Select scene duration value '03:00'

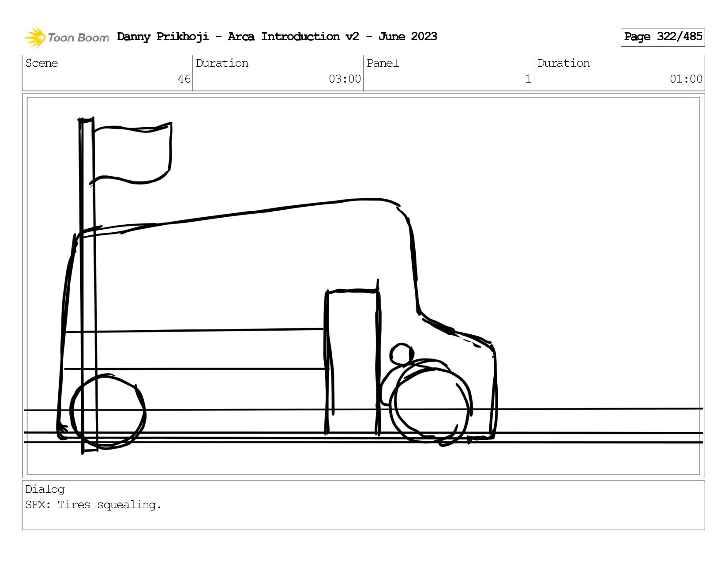click(x=345, y=79)
